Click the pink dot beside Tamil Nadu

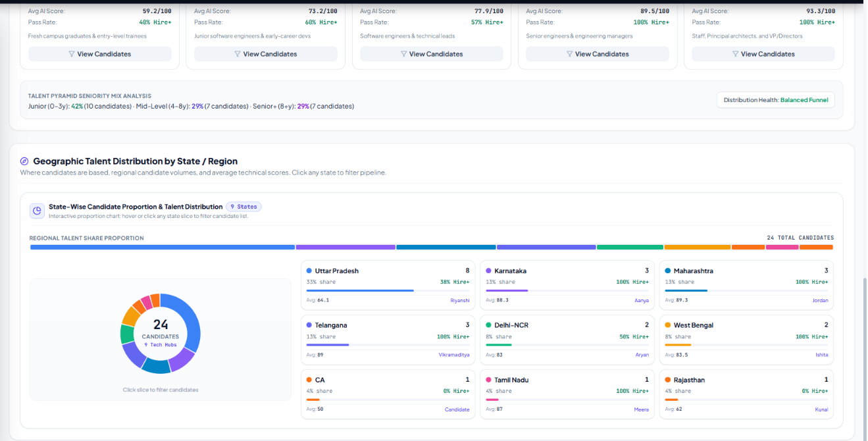(x=488, y=380)
